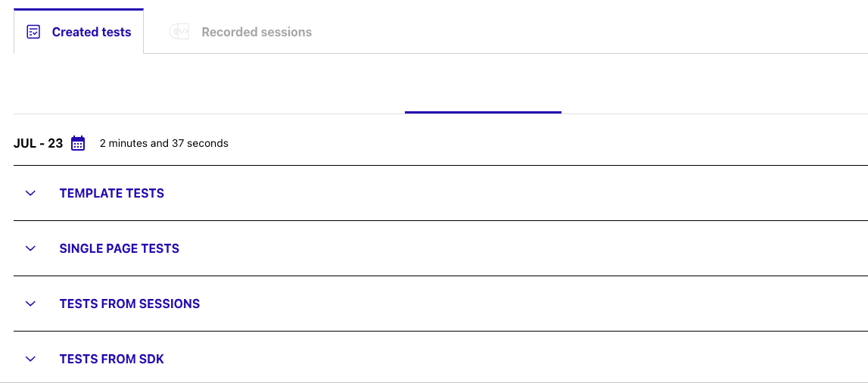The height and width of the screenshot is (383, 868).
Task: Click the Created tests checklist icon
Action: [33, 32]
